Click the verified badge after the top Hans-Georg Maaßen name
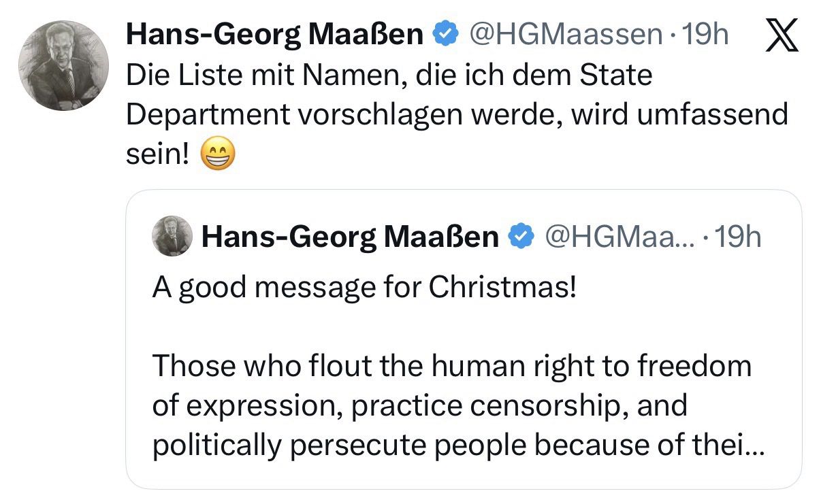The image size is (821, 504). 445,34
